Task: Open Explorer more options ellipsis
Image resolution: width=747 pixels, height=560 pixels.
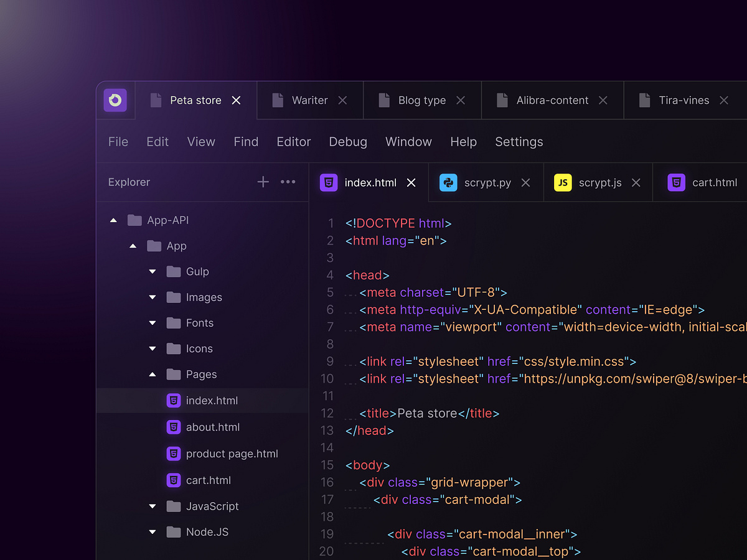Action: 288,182
